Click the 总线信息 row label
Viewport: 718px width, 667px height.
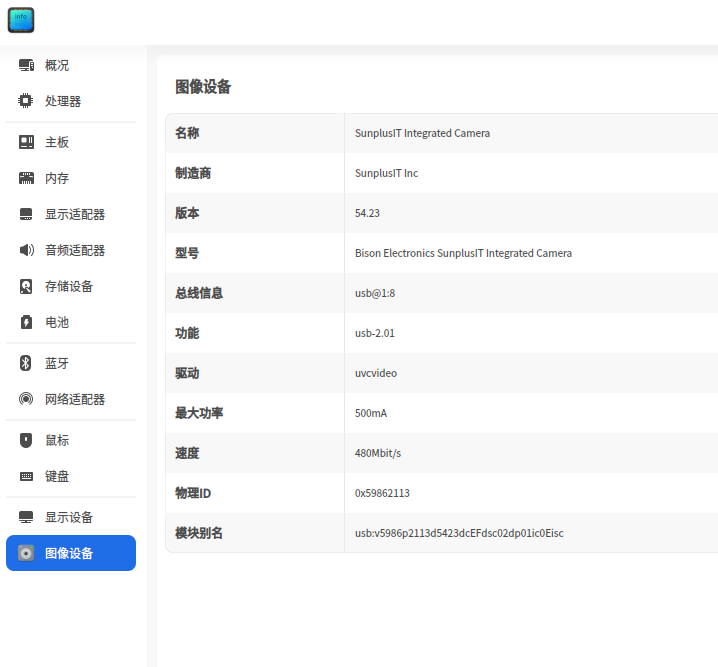199,293
